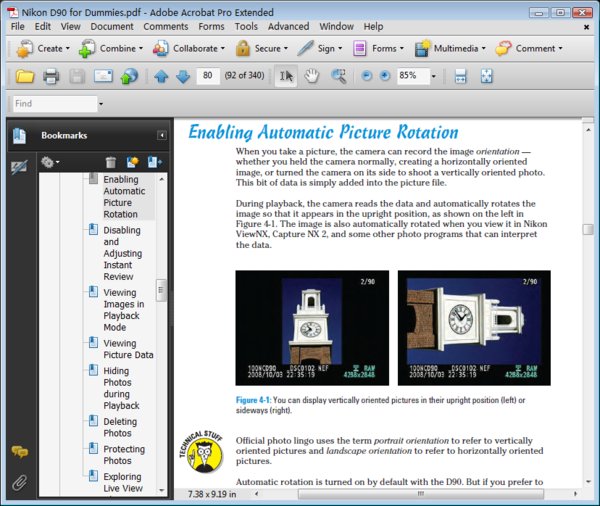Viewport: 600px width, 506px height.
Task: Open a file with the folder icon
Action: tap(25, 77)
